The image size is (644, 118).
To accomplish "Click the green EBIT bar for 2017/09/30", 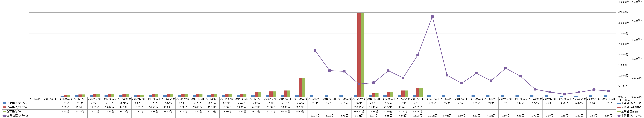I will 421,92.
